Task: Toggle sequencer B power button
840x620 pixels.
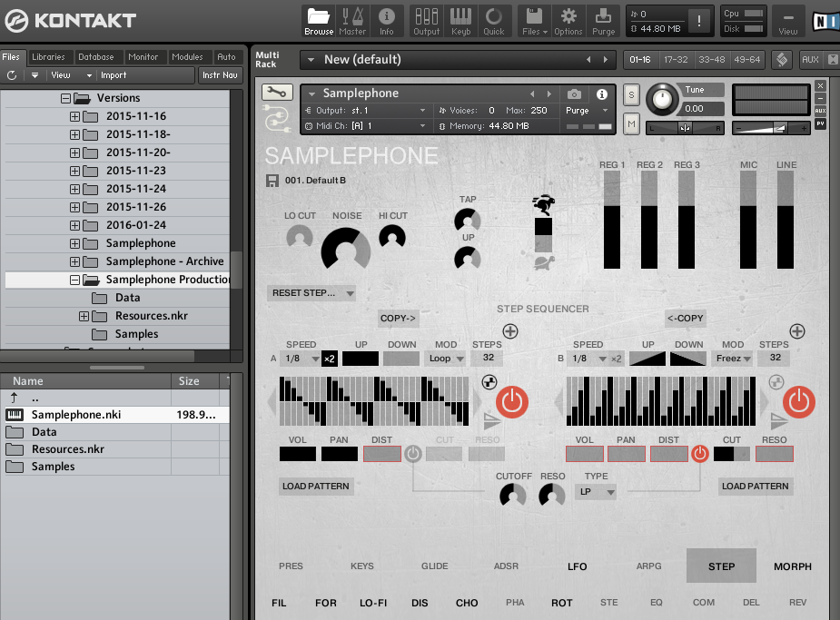Action: coord(799,401)
